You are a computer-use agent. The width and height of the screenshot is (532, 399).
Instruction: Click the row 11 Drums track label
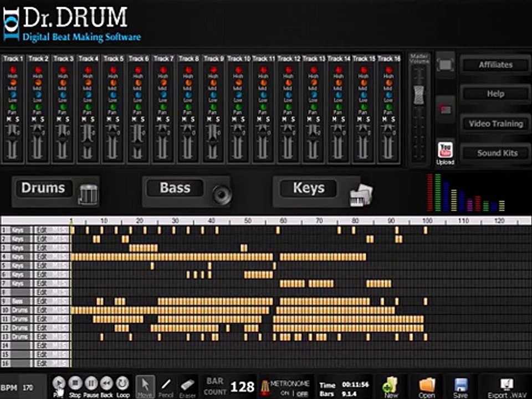pos(20,319)
